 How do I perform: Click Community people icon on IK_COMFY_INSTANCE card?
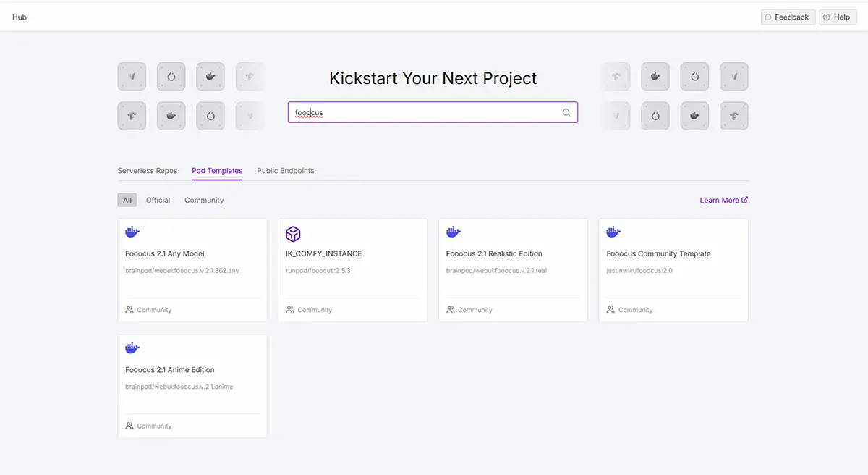click(290, 309)
